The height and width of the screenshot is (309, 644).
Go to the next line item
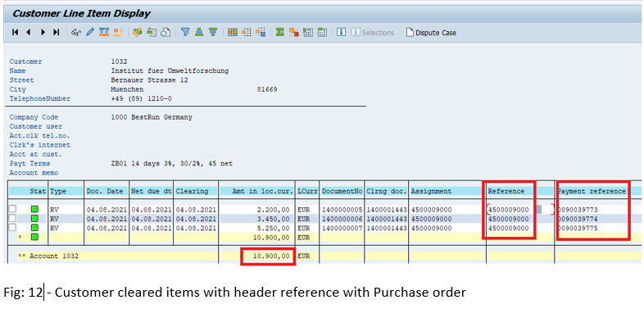[43, 33]
